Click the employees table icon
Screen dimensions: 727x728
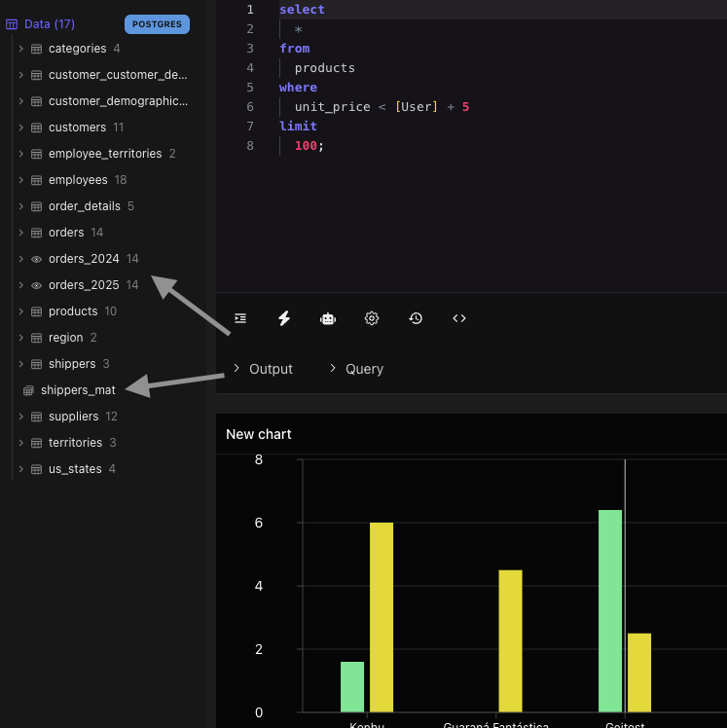pos(36,180)
